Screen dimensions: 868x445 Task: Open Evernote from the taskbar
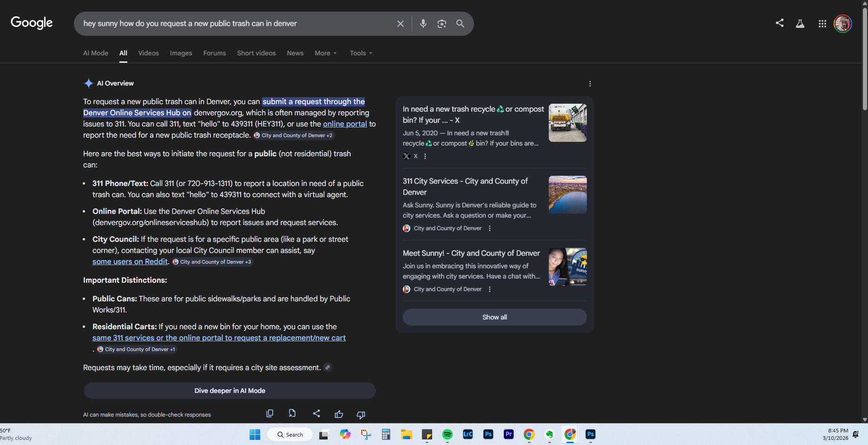point(549,434)
